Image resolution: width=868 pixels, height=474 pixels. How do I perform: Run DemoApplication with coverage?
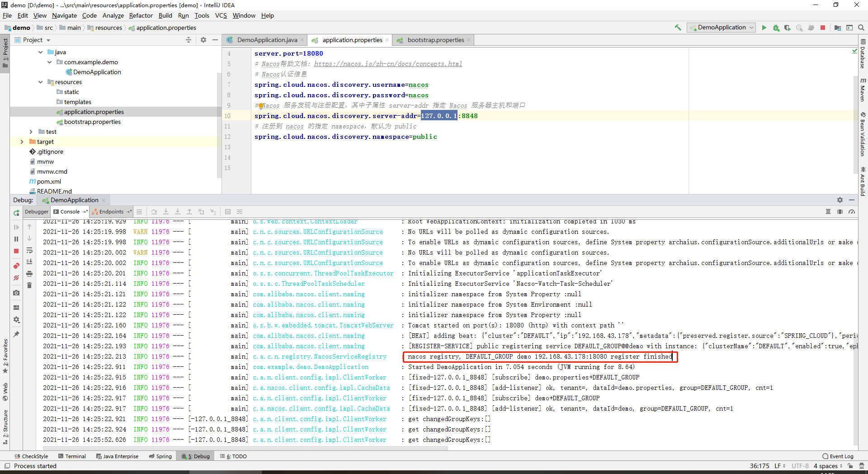788,28
